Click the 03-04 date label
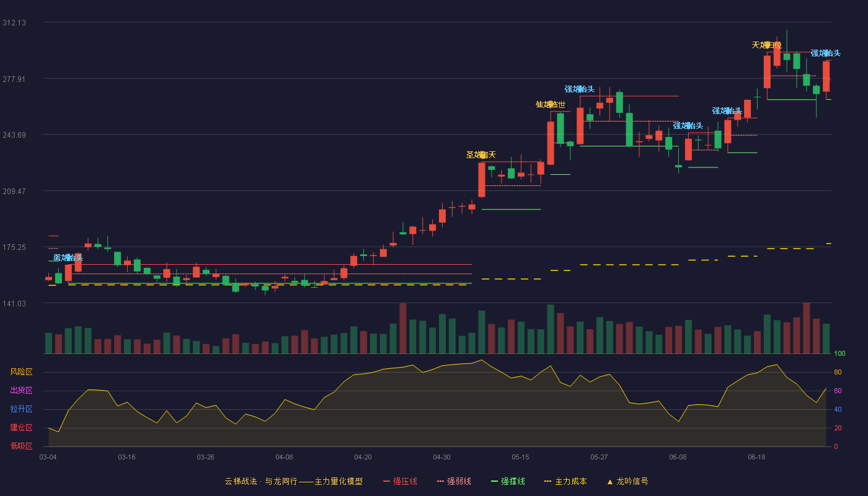Viewport: 868px width, 496px height. 48,457
